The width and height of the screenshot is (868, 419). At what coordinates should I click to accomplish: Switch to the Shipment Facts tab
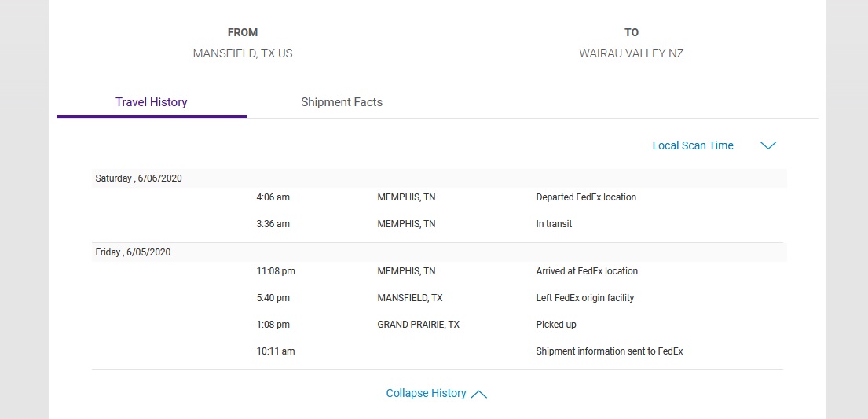(x=342, y=102)
